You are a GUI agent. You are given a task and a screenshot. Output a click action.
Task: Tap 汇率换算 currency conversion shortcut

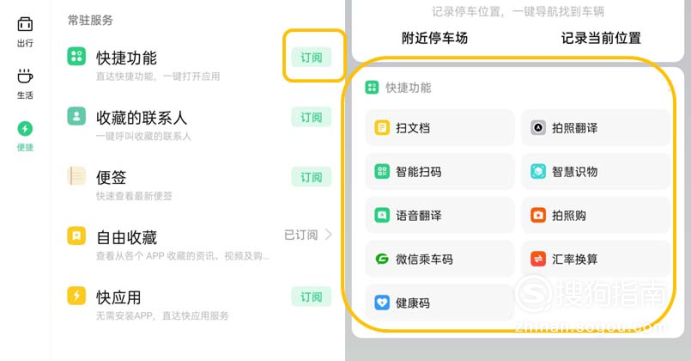(596, 259)
